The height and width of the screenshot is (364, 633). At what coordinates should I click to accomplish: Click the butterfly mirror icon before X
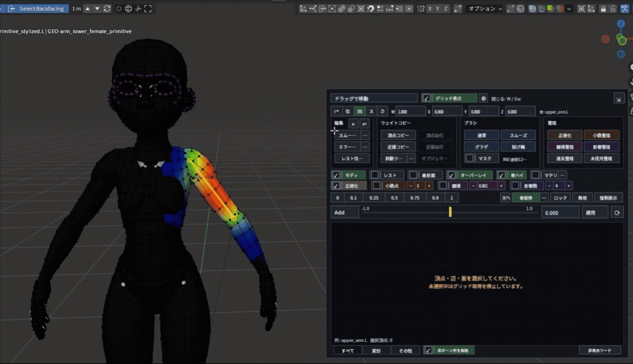[420, 9]
